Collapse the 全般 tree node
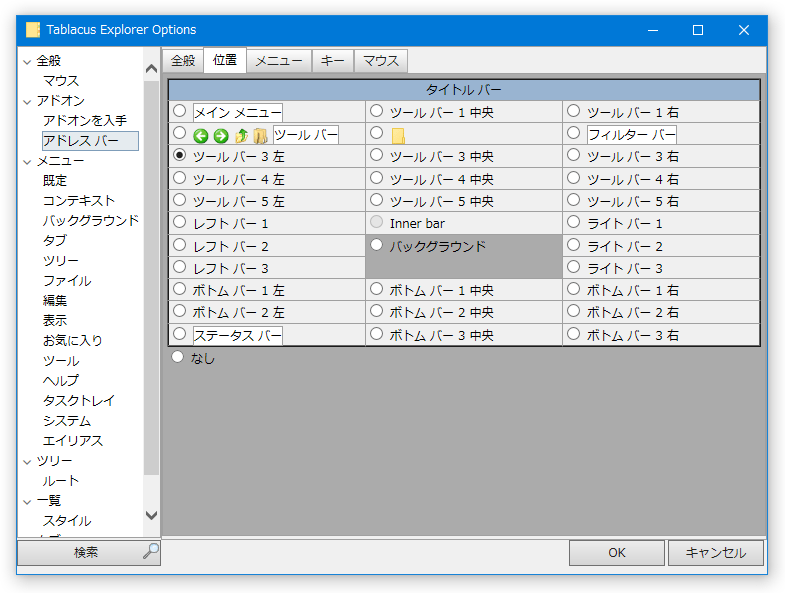 27,62
